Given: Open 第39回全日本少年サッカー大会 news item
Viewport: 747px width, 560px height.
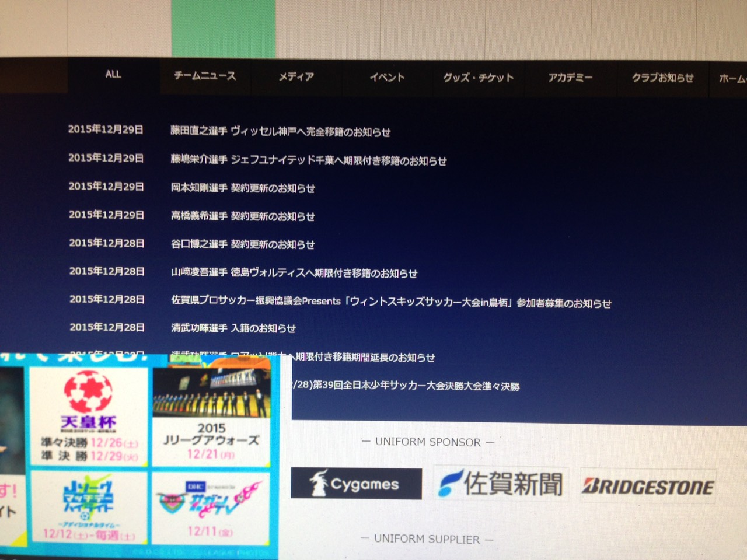Looking at the screenshot, I should tap(407, 386).
